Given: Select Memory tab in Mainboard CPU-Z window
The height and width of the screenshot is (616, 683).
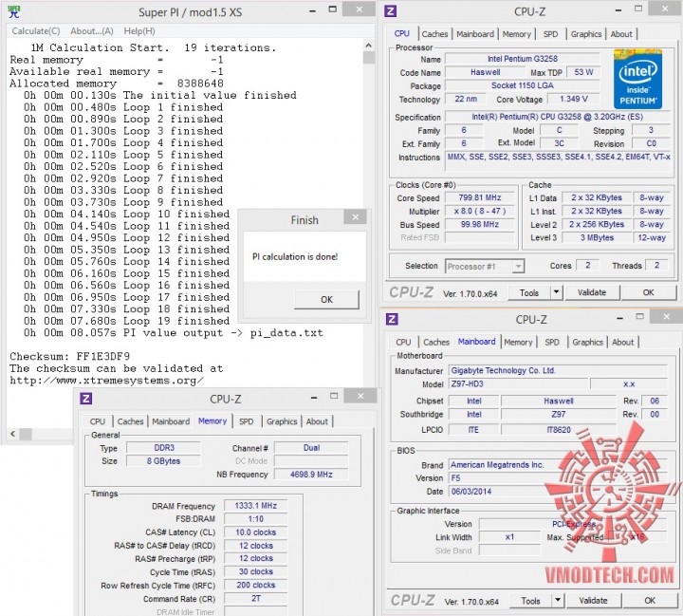Looking at the screenshot, I should (518, 343).
